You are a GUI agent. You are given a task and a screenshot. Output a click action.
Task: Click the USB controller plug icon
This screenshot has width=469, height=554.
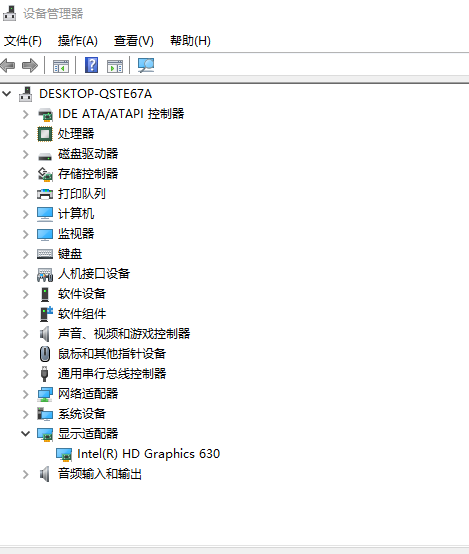(45, 374)
